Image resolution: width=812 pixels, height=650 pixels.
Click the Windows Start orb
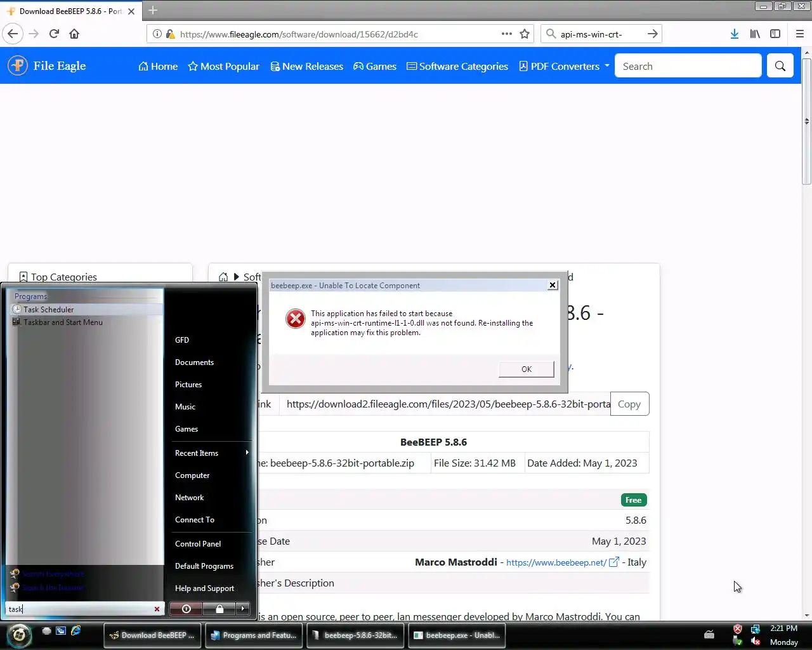19,634
